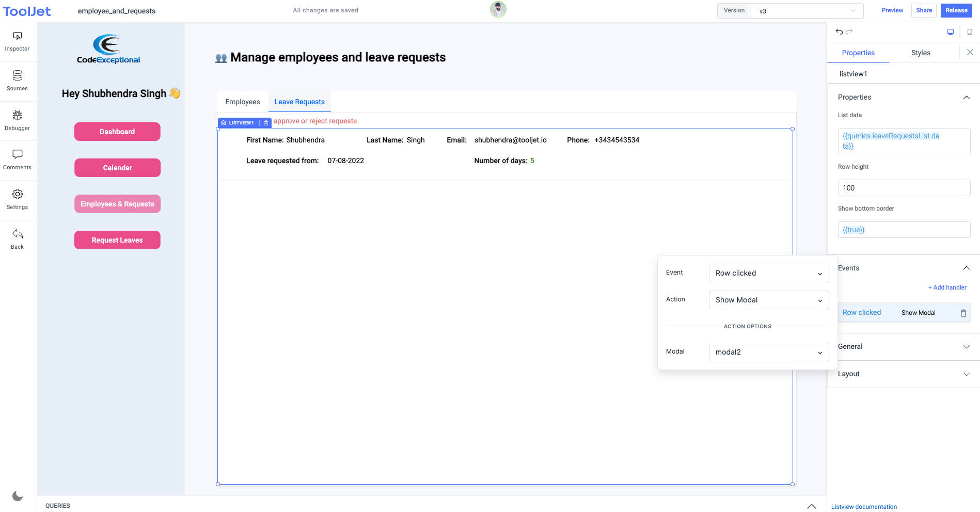The image size is (980, 512).
Task: Click the Back arrow in the sidebar
Action: click(17, 237)
